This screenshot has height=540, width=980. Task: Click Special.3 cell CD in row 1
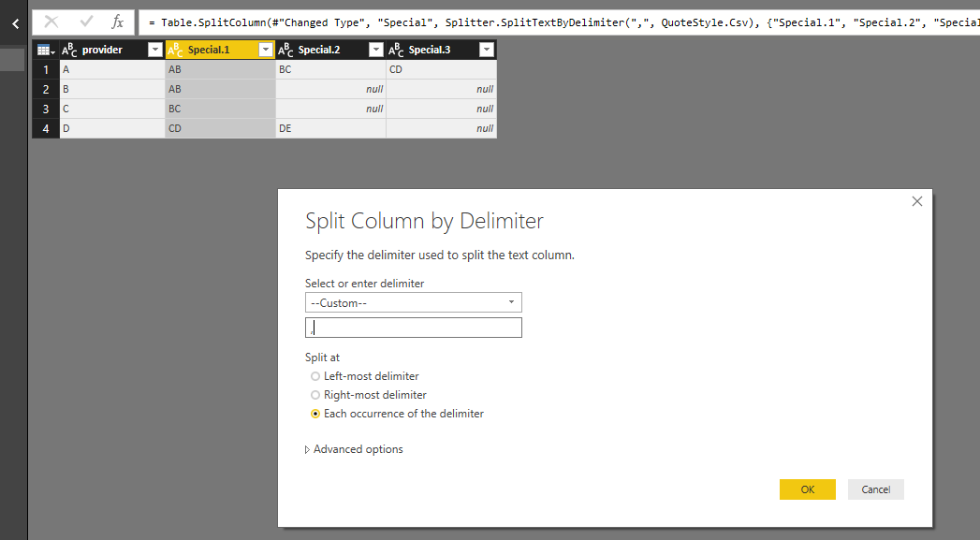pyautogui.click(x=441, y=69)
